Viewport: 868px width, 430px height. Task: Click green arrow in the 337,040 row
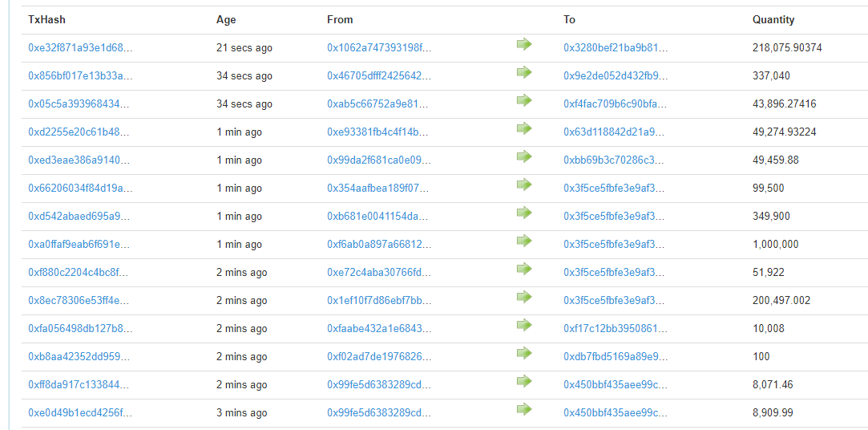(524, 72)
